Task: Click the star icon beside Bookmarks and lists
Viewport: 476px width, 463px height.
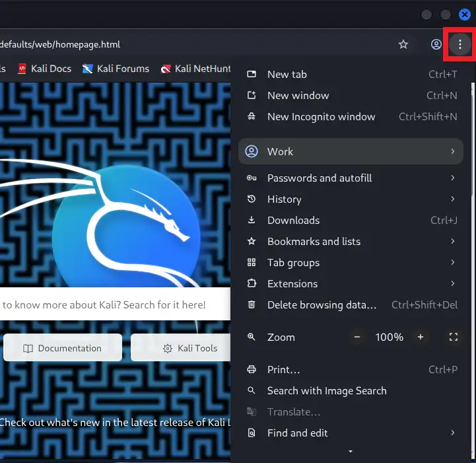Action: (x=252, y=241)
